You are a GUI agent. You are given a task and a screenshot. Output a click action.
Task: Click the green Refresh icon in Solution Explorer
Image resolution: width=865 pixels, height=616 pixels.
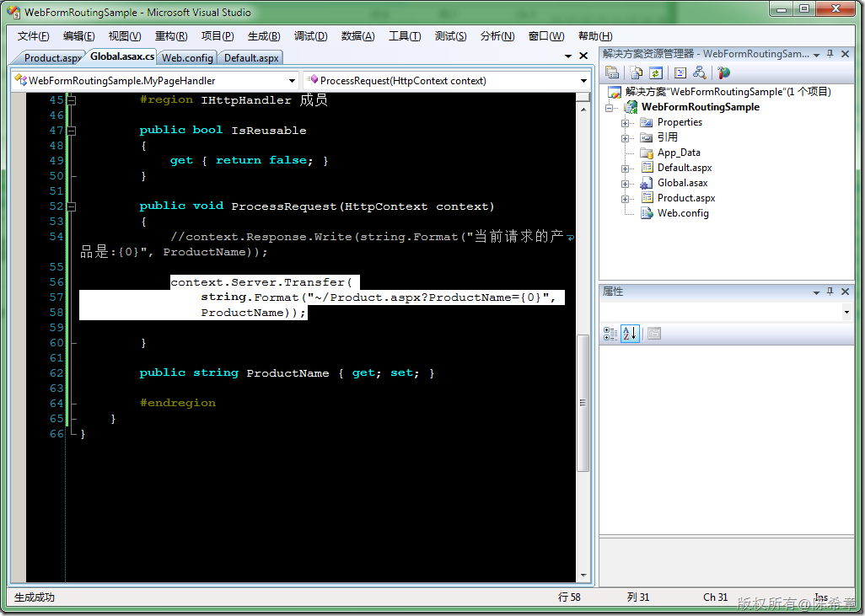pos(655,72)
